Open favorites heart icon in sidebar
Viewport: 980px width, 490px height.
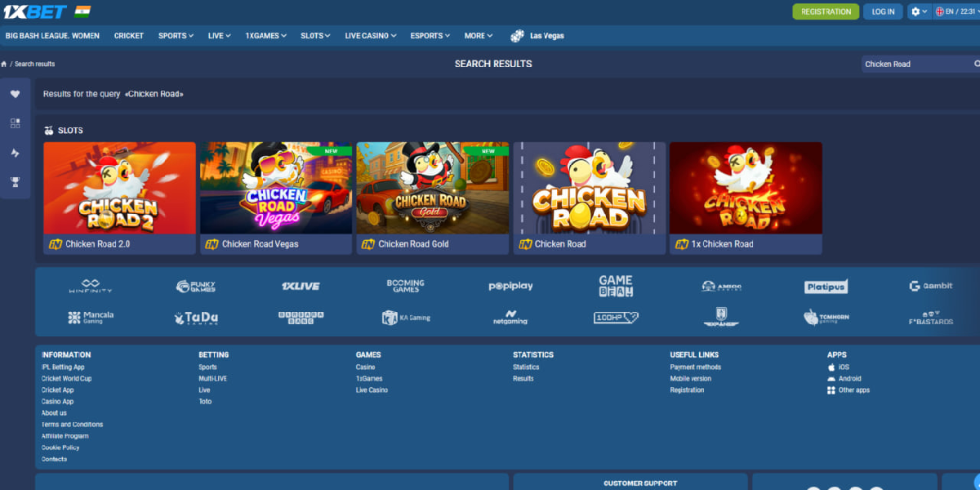point(15,95)
